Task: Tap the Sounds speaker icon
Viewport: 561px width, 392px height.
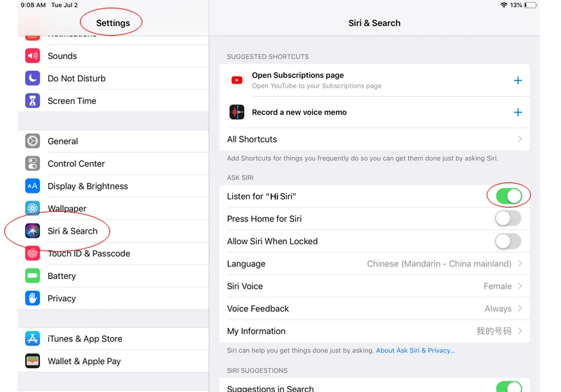Action: point(32,56)
